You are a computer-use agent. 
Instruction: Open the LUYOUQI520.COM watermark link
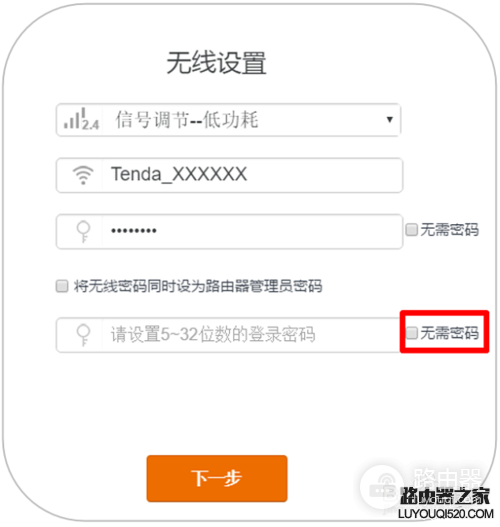(x=445, y=514)
